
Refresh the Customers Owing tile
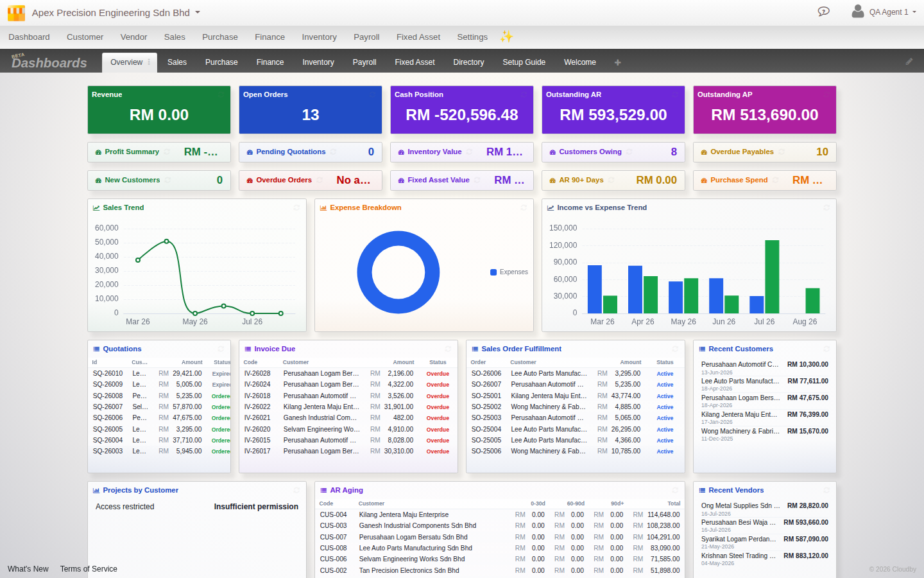click(629, 152)
